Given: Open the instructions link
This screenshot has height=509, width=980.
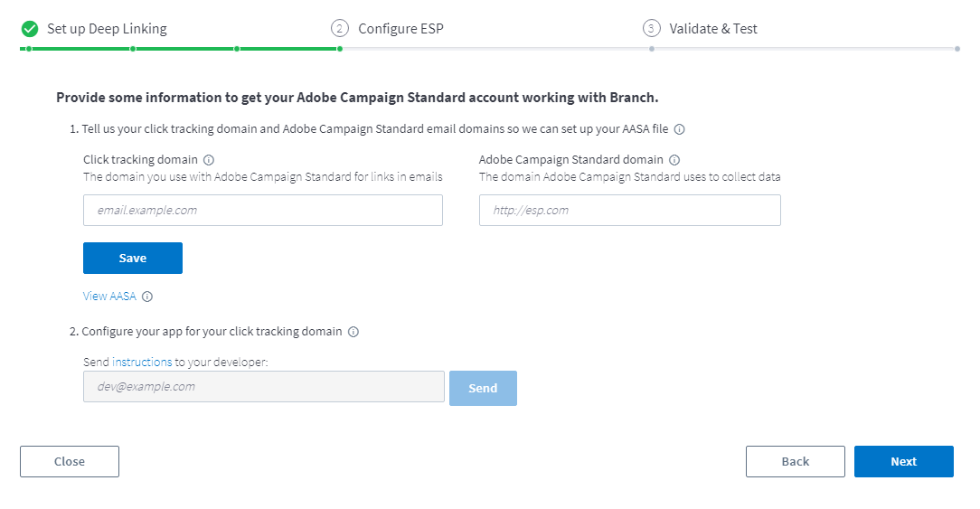Looking at the screenshot, I should tap(142, 362).
